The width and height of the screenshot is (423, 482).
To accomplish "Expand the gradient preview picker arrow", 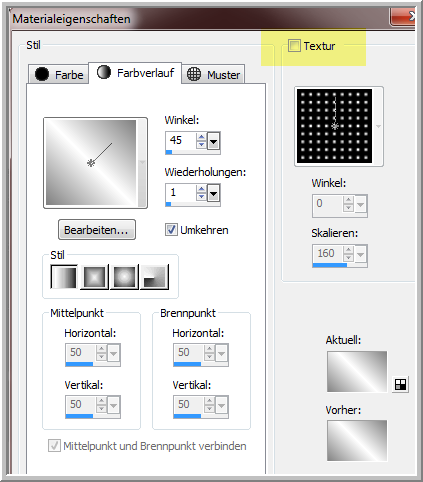I will [x=142, y=163].
